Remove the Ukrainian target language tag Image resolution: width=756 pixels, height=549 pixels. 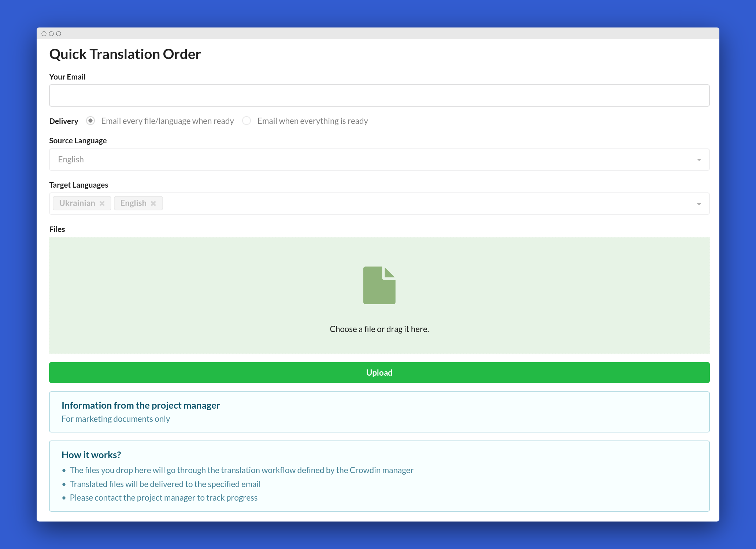coord(102,203)
